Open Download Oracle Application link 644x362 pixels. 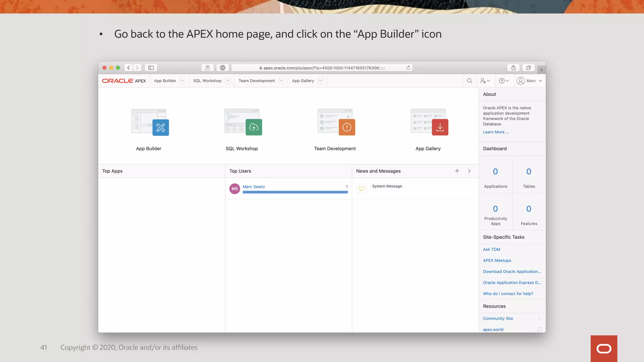(512, 271)
